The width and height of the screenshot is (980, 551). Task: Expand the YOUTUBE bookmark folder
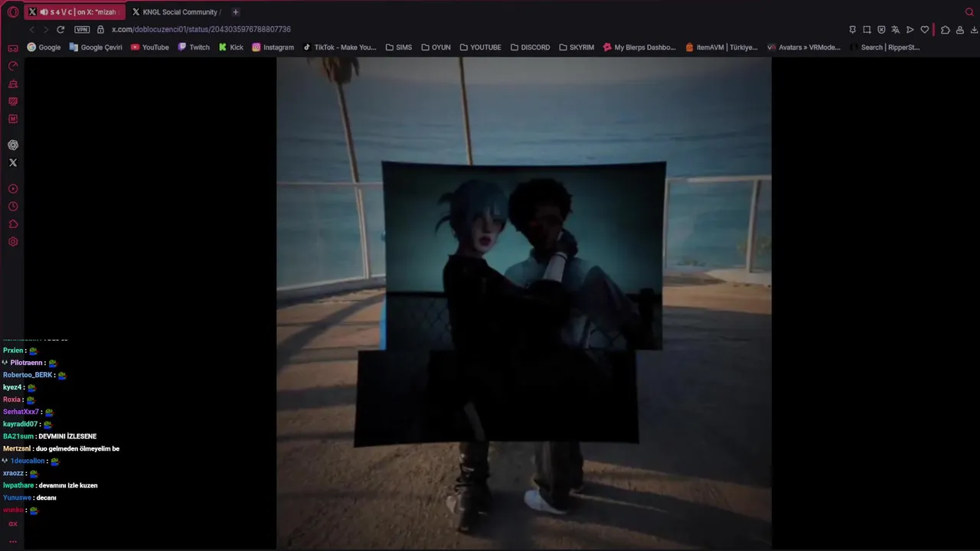pos(481,47)
